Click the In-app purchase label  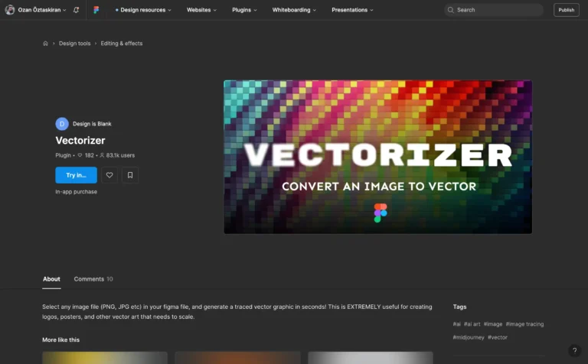pyautogui.click(x=76, y=192)
